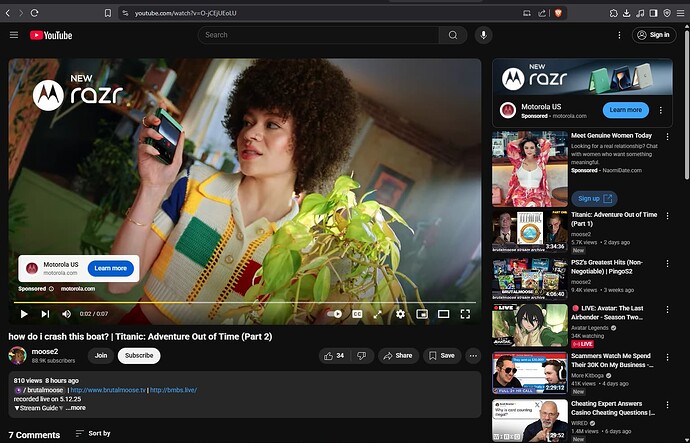The image size is (690, 443).
Task: Open options for Meet Genuine Women ad
Action: 667,137
